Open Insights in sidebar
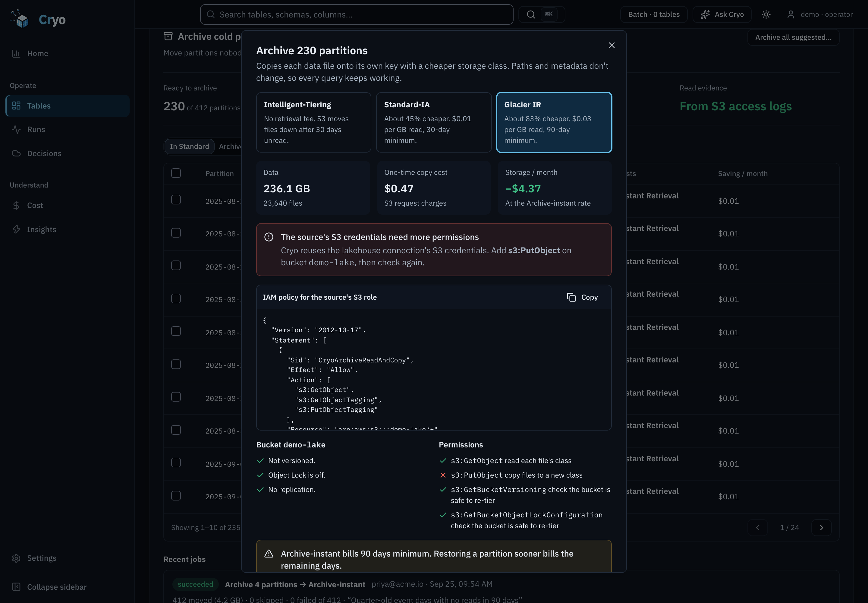Screen dimensions: 868x603 (67, 229)
